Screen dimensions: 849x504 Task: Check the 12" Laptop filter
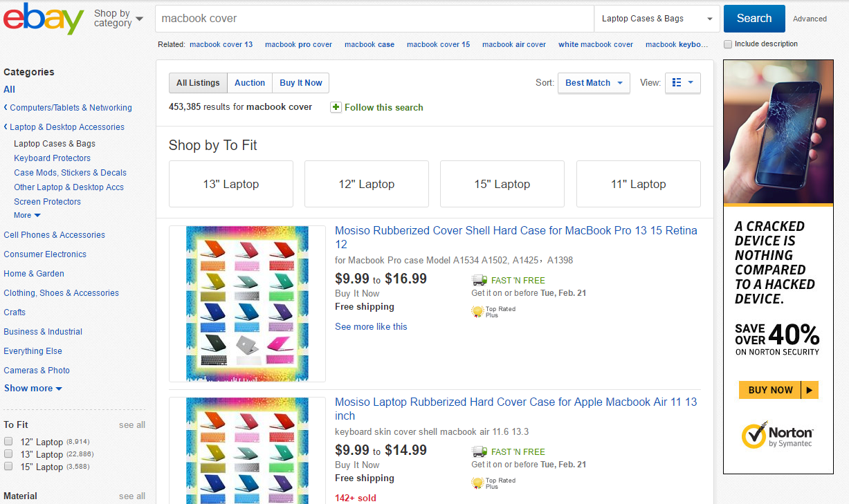(x=8, y=441)
